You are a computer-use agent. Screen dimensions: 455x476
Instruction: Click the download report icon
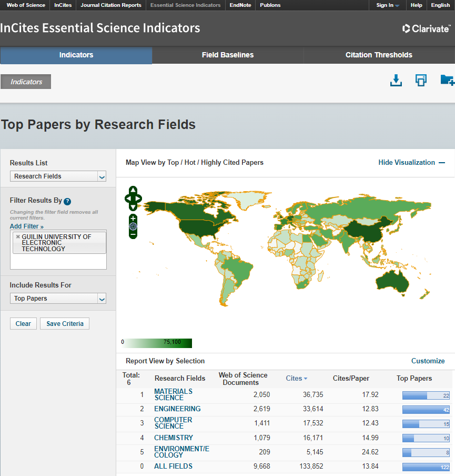pos(396,80)
